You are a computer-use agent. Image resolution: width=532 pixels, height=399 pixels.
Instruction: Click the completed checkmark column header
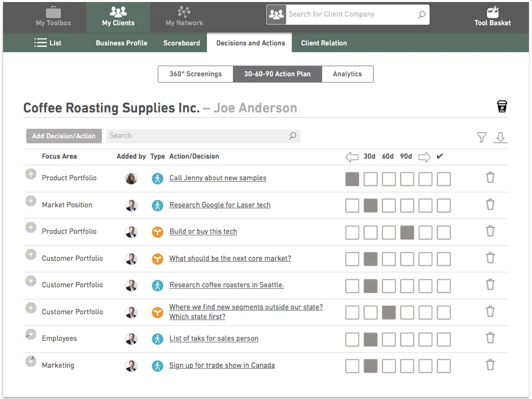(440, 156)
